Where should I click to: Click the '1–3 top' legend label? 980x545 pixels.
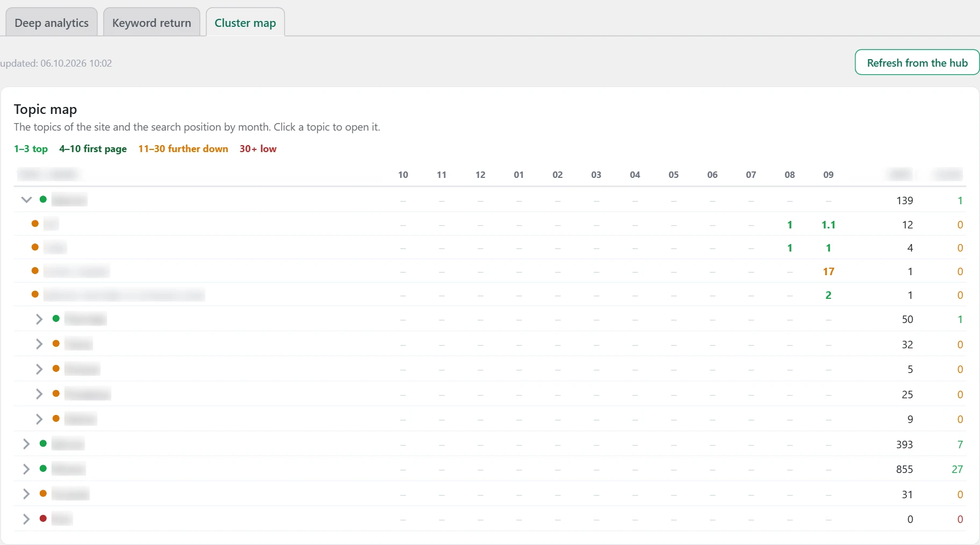pyautogui.click(x=31, y=149)
